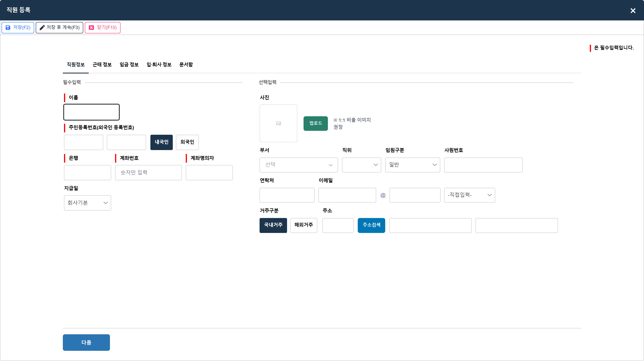The width and height of the screenshot is (644, 361).
Task: Click the 이메일 ID input field
Action: tap(347, 195)
